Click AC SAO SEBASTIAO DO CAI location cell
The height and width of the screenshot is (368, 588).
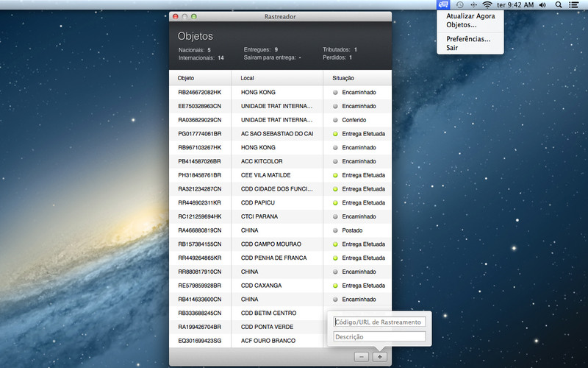pyautogui.click(x=277, y=134)
